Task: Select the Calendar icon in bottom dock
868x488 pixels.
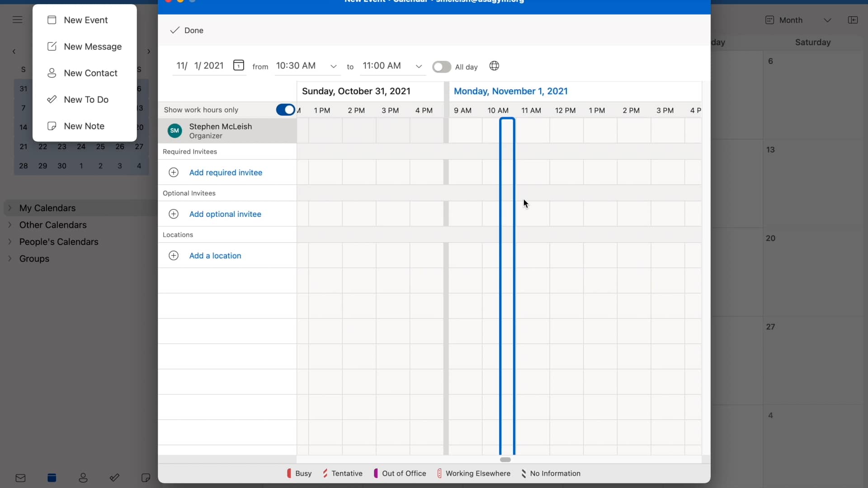Action: click(52, 478)
